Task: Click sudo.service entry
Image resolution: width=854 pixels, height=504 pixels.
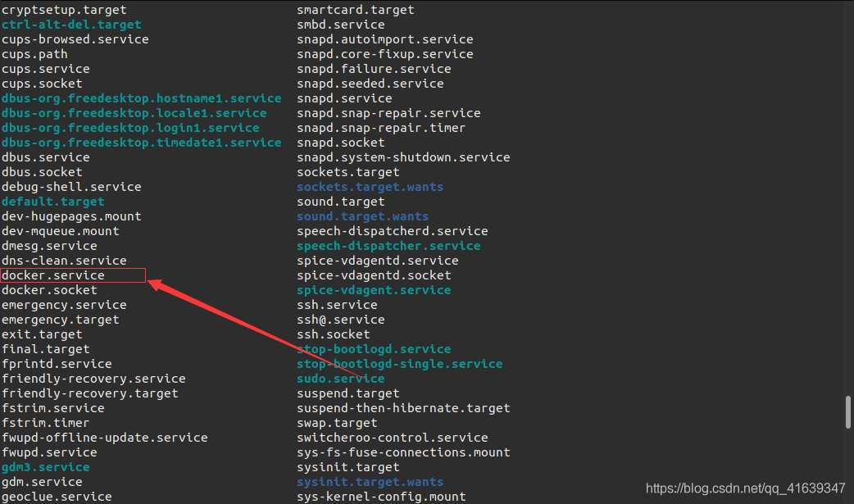Action: tap(341, 378)
